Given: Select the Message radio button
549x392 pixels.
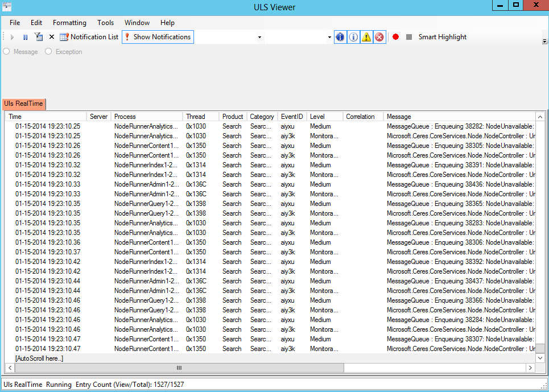Looking at the screenshot, I should (x=6, y=51).
